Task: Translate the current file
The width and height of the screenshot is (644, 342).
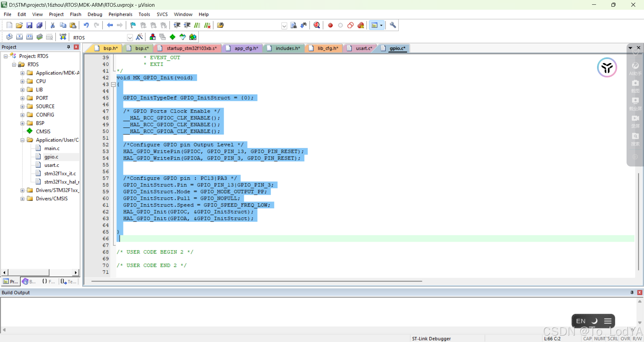Action: tap(9, 37)
